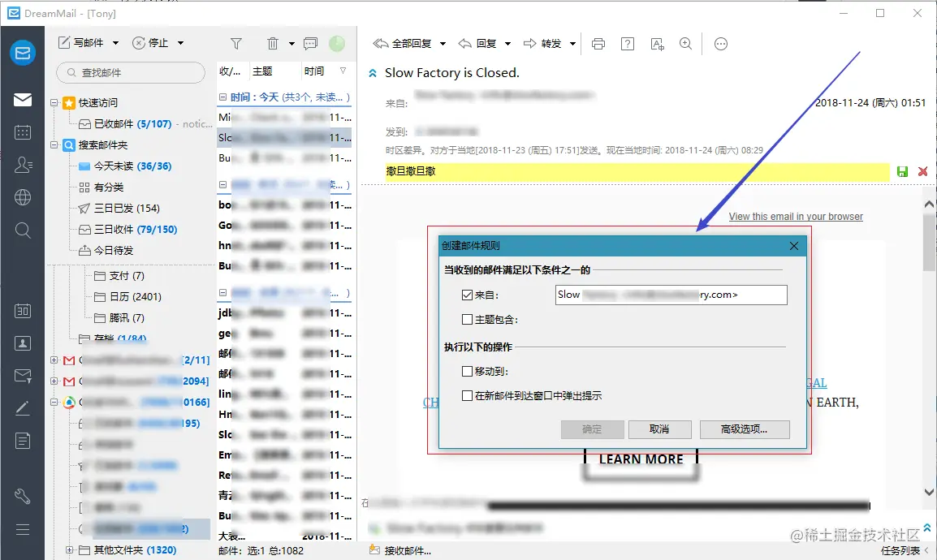Click the 回复 reply button
This screenshot has height=560, width=937.
click(477, 44)
